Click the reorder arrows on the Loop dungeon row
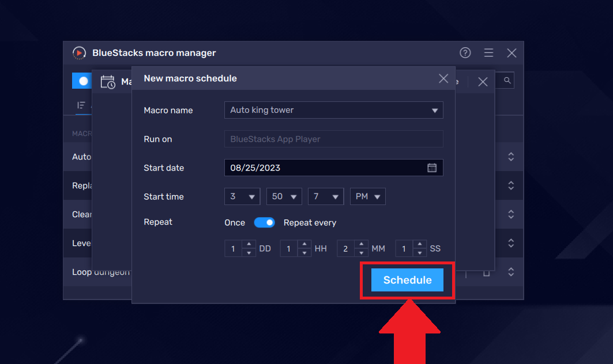This screenshot has height=364, width=613. pyautogui.click(x=510, y=272)
